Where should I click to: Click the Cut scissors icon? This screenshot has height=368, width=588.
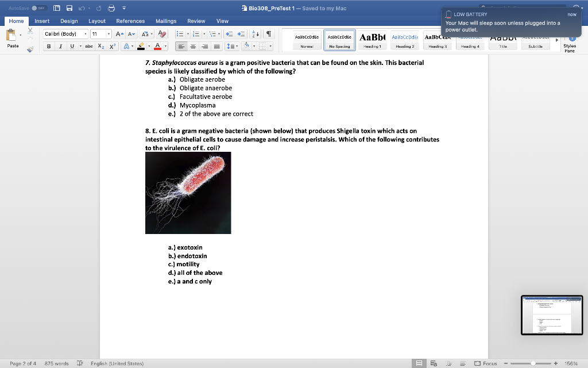click(x=30, y=31)
